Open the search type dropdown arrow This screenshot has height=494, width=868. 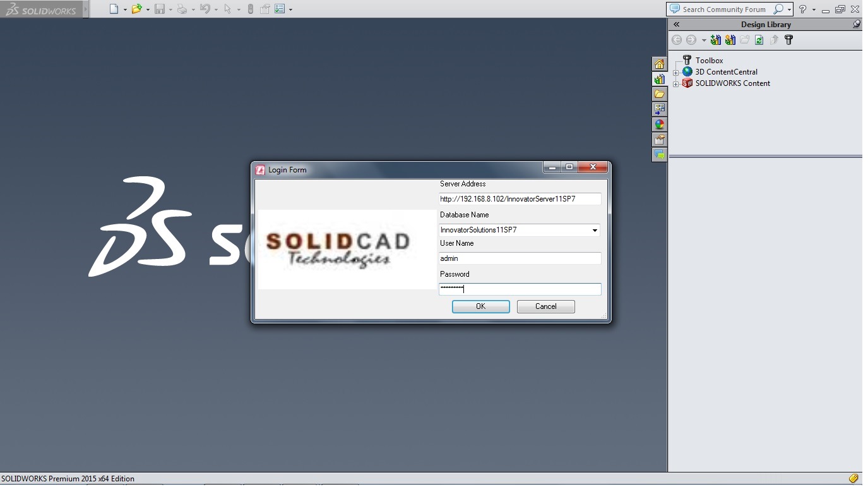[x=789, y=9]
